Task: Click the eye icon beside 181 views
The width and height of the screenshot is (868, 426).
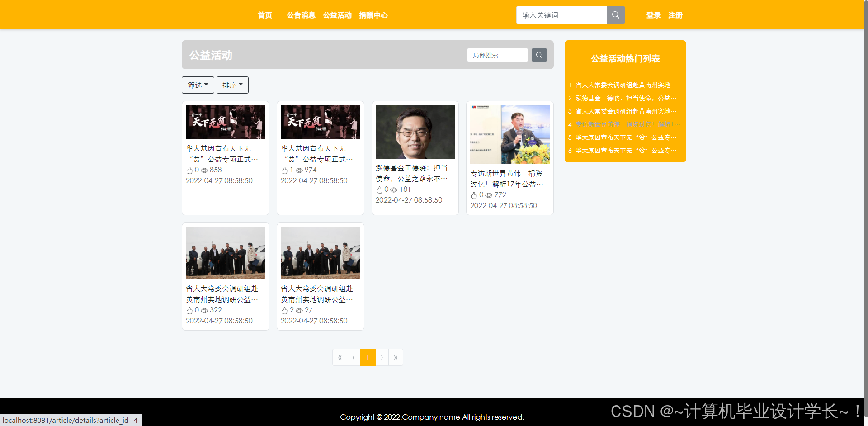Action: [x=394, y=190]
